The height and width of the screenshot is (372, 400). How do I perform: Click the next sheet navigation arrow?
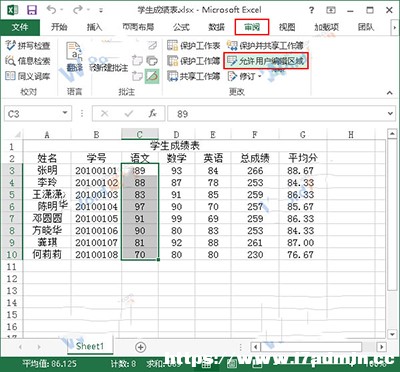coord(39,347)
